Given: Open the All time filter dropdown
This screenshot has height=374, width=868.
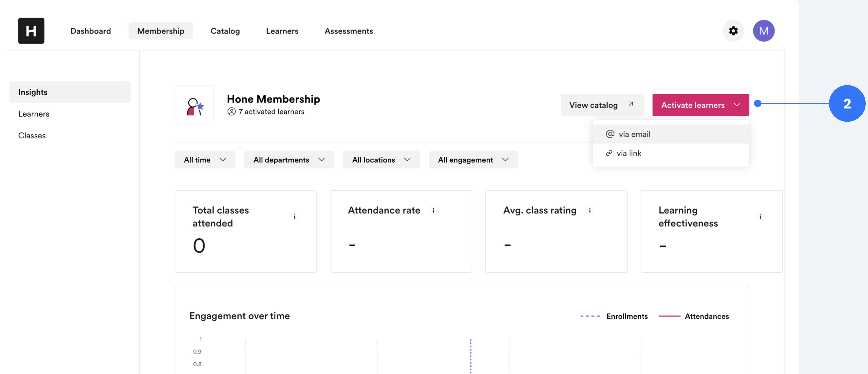Looking at the screenshot, I should [205, 160].
